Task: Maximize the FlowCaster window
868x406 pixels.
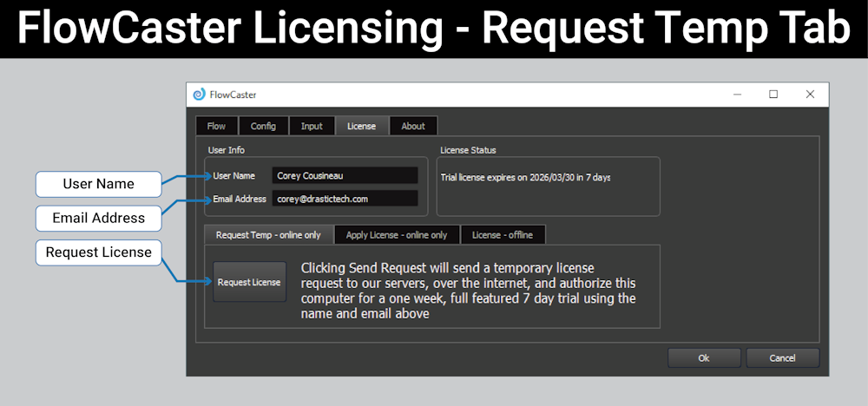Action: pyautogui.click(x=773, y=95)
